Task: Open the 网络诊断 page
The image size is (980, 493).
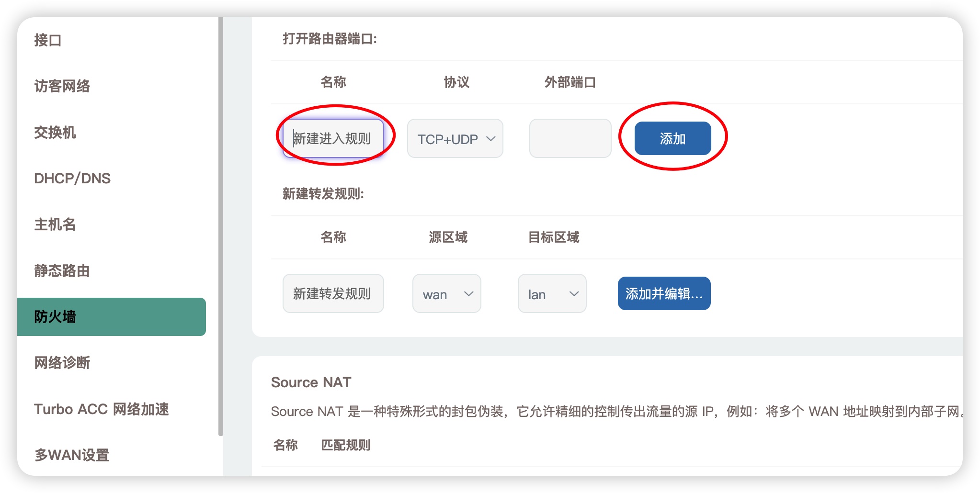Action: click(x=62, y=363)
